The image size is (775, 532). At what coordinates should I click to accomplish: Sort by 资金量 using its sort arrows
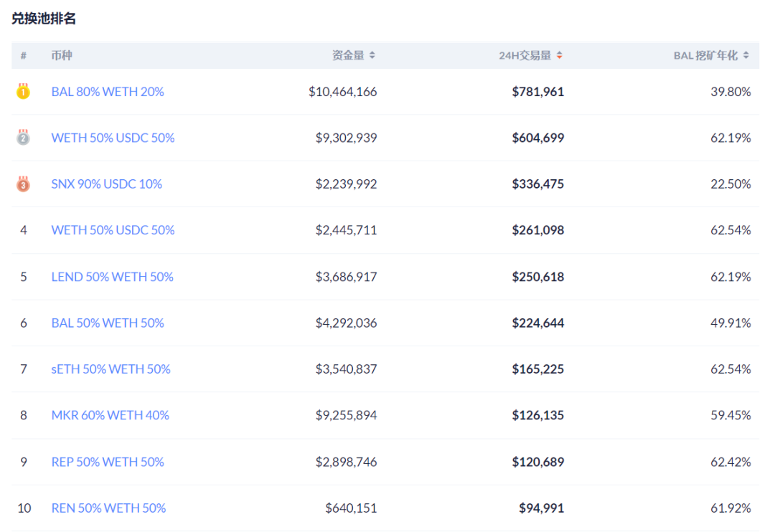[372, 55]
